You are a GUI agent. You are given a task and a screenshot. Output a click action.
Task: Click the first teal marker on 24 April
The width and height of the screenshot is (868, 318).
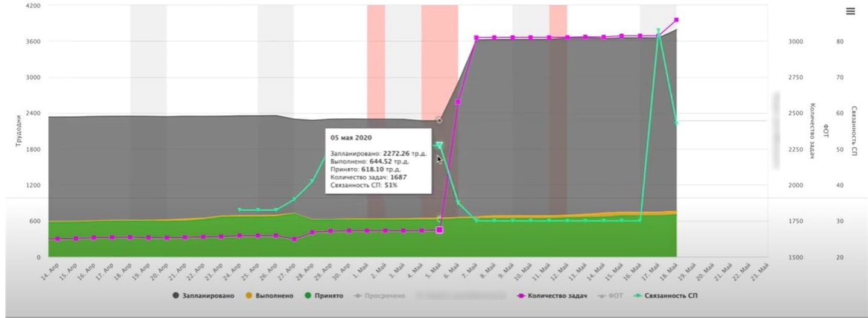pos(239,210)
